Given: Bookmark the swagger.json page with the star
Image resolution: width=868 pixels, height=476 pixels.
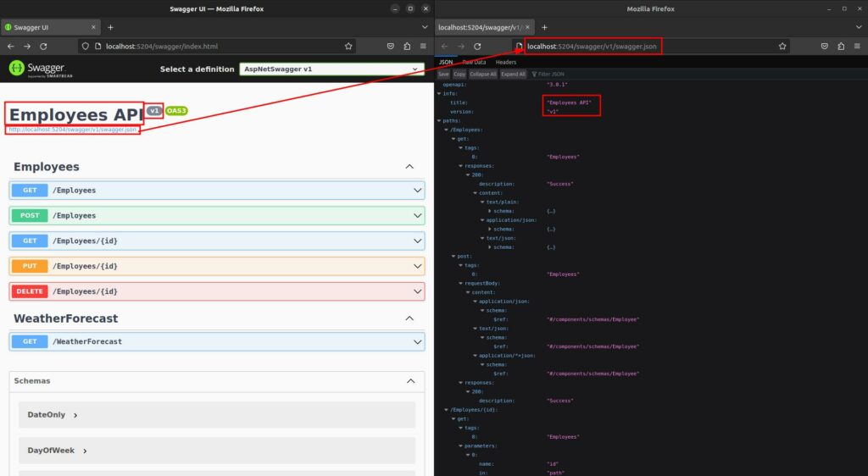Looking at the screenshot, I should click(782, 47).
